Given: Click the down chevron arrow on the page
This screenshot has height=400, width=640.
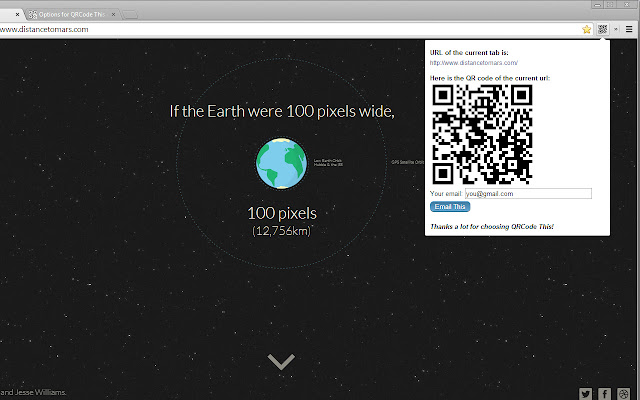Looking at the screenshot, I should (281, 362).
